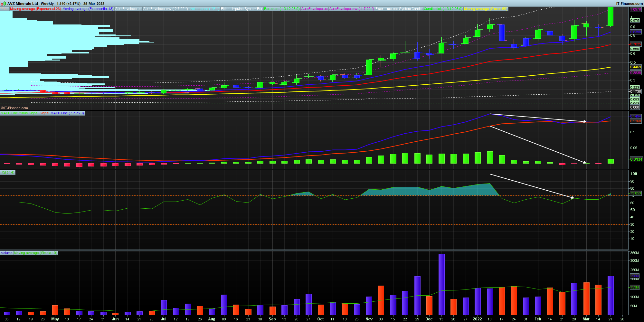Click the Vol on price (25 1) label
Viewport: 644px width, 322px height.
click(204, 9)
